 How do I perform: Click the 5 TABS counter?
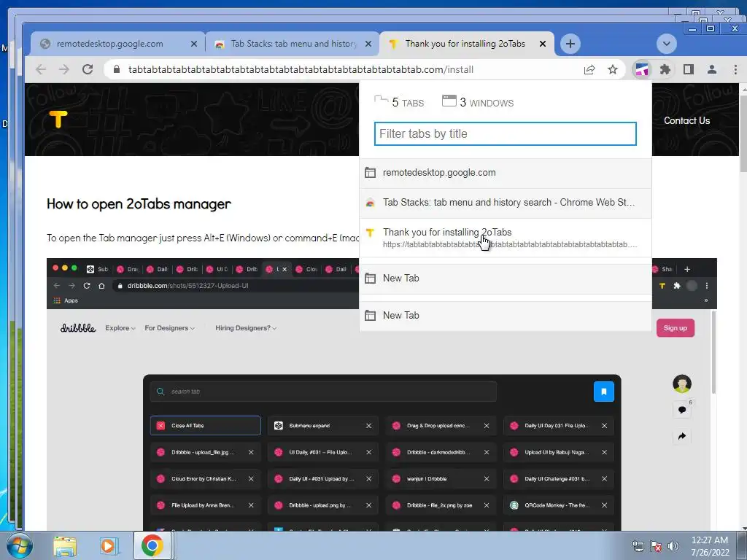(399, 102)
